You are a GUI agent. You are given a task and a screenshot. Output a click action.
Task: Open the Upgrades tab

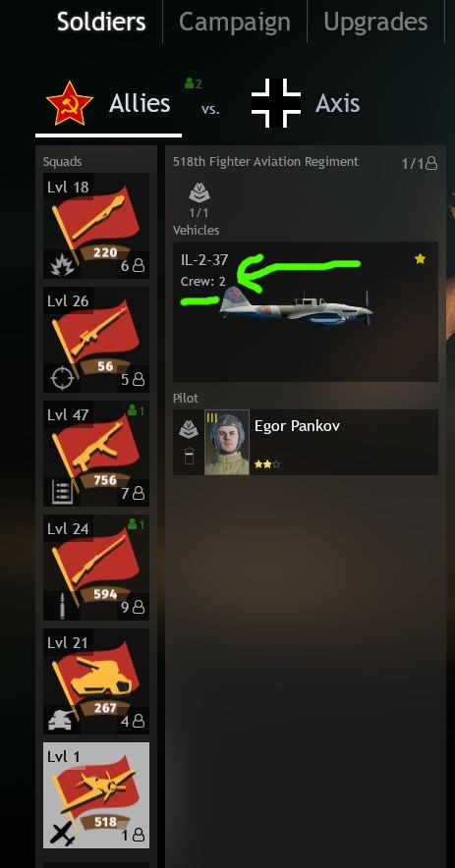tap(375, 23)
